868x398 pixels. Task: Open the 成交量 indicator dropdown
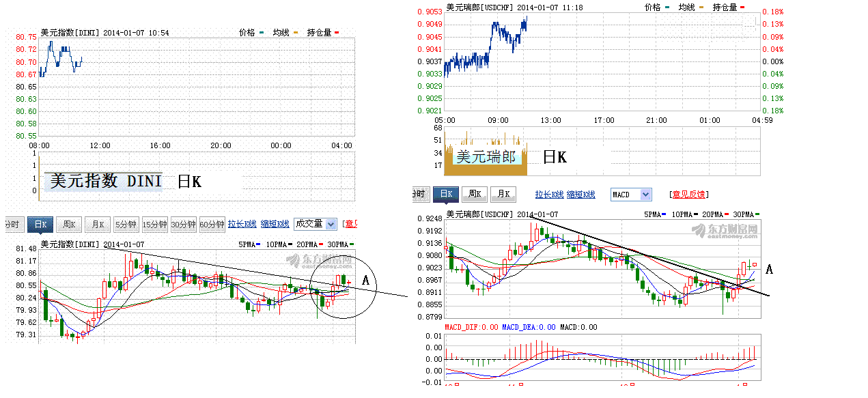(316, 224)
